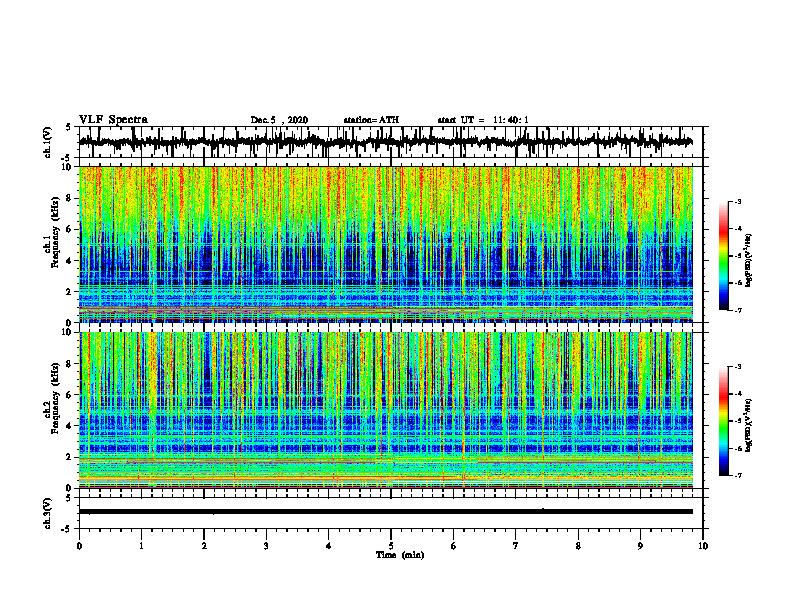Click the date "Dec. 5, 2020"
This screenshot has height=612, width=792.
pyautogui.click(x=279, y=120)
